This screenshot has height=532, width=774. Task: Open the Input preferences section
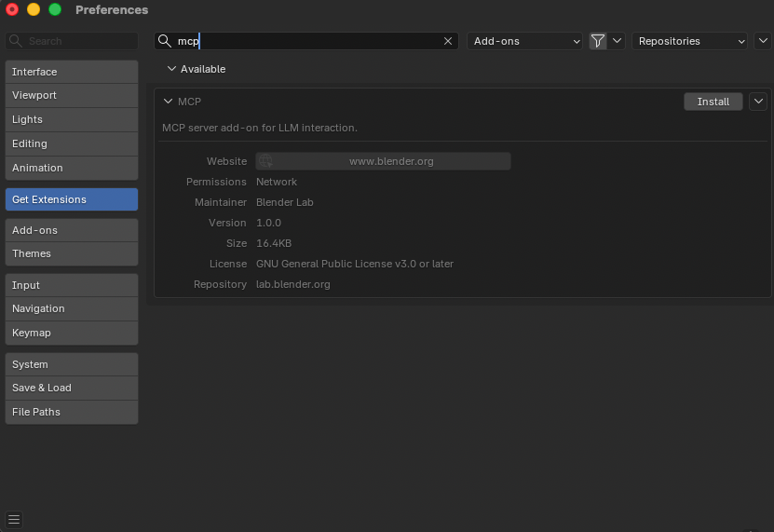pos(72,285)
